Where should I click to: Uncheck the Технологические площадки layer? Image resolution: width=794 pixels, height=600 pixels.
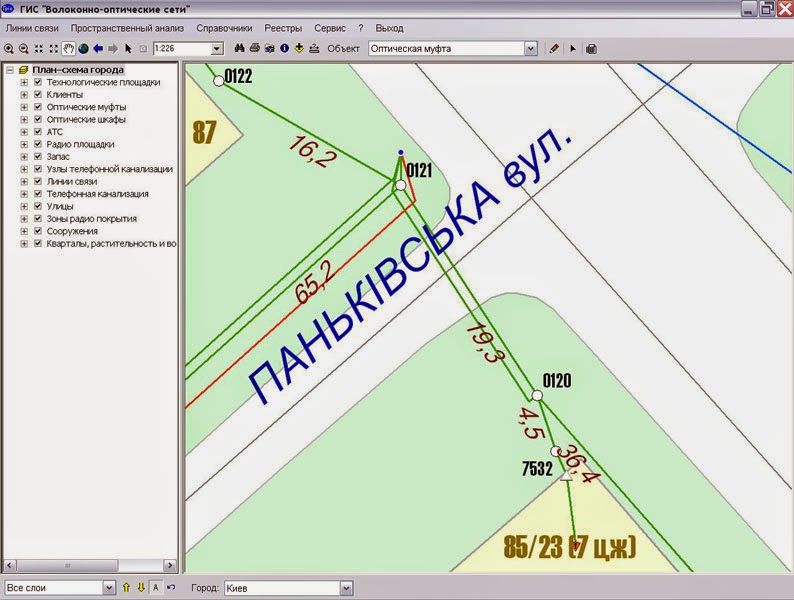pyautogui.click(x=37, y=82)
